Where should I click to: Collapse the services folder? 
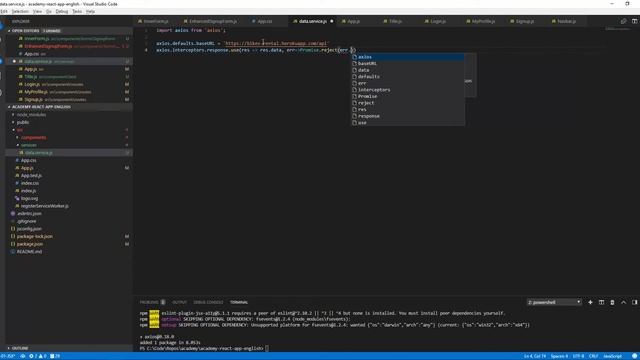click(29, 145)
